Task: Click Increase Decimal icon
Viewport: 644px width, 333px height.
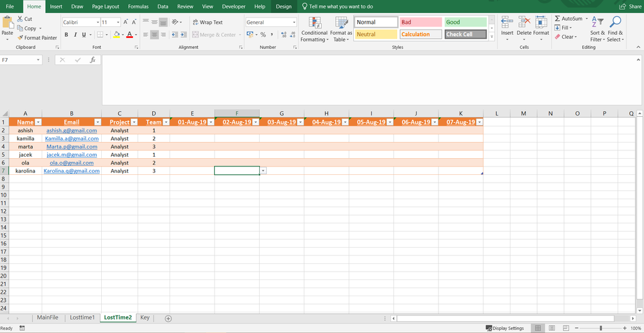Action: 284,35
